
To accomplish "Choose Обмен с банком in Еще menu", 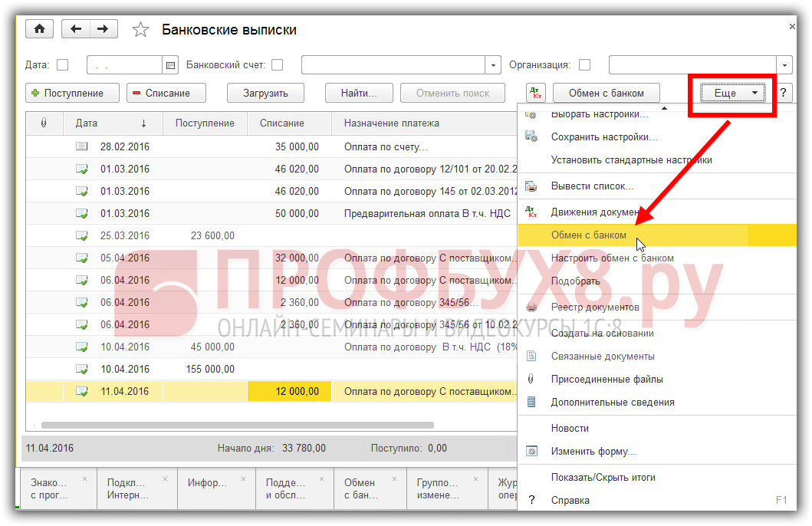I will coord(656,235).
